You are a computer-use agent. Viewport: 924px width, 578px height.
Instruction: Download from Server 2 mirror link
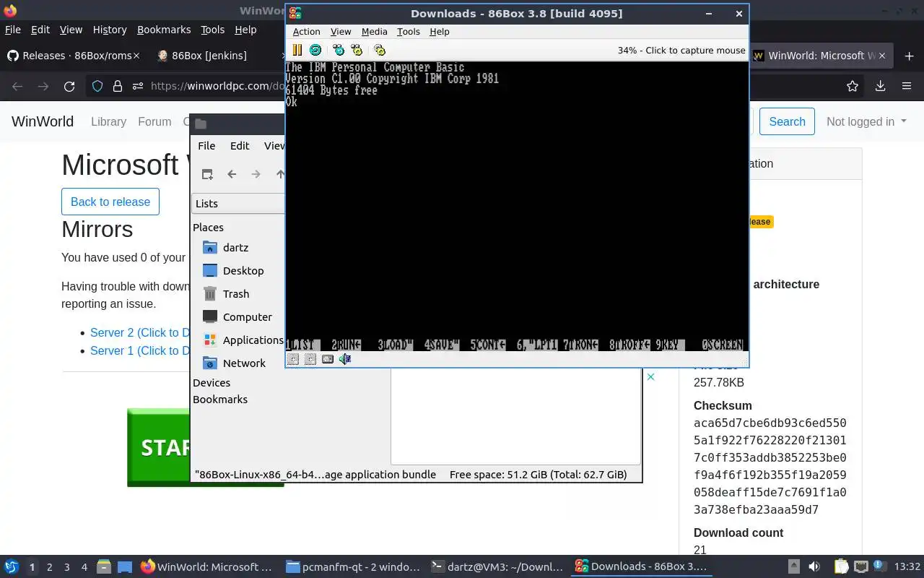click(x=139, y=332)
